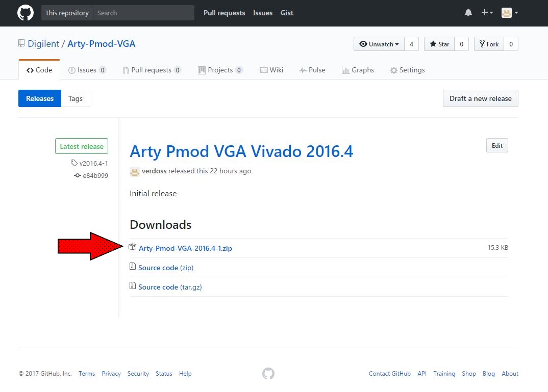This screenshot has width=548, height=392.
Task: Open the watchers count 4
Action: click(411, 44)
